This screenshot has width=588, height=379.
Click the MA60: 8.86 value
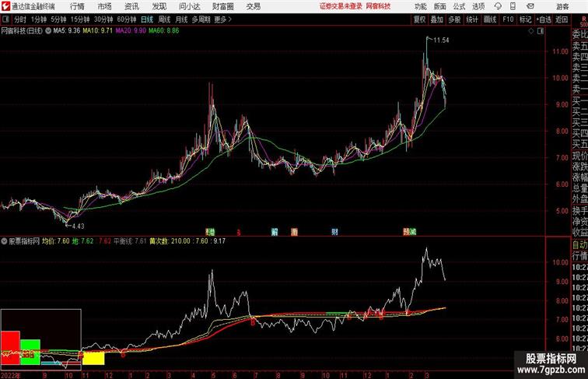tap(164, 31)
